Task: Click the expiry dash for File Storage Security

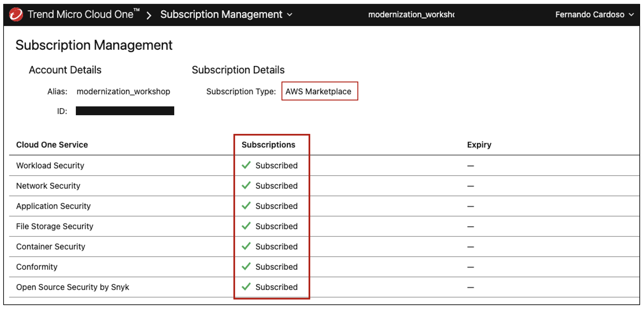Action: point(470,227)
